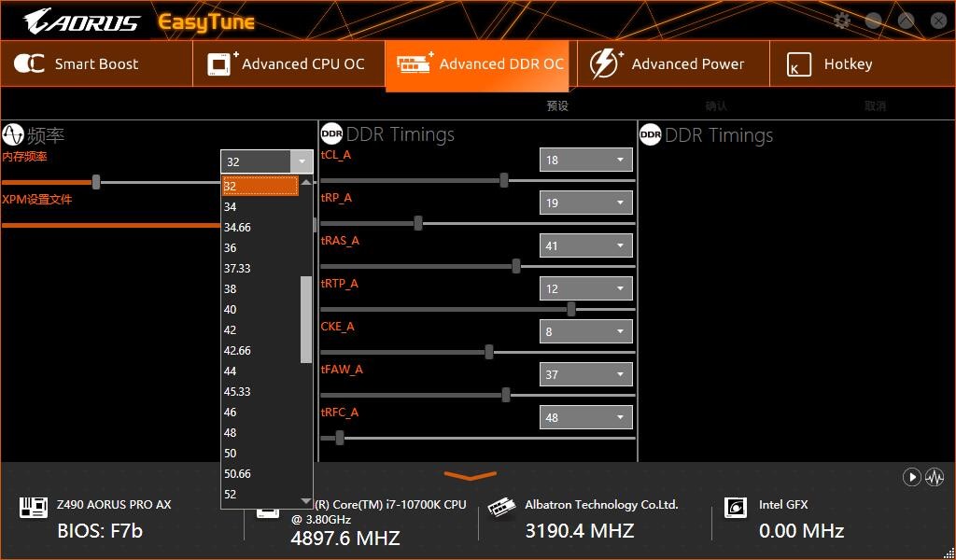Image resolution: width=956 pixels, height=560 pixels.
Task: Open the hardware monitor waveform icon
Action: pos(935,477)
